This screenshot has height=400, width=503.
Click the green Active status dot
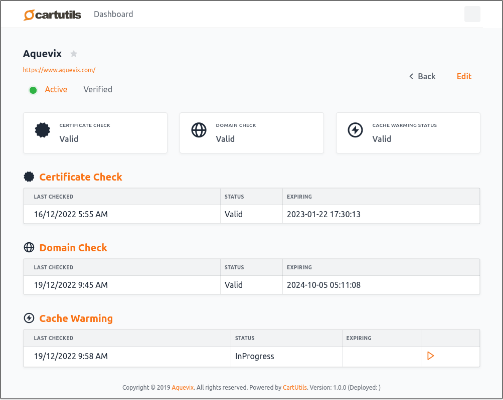click(x=33, y=90)
